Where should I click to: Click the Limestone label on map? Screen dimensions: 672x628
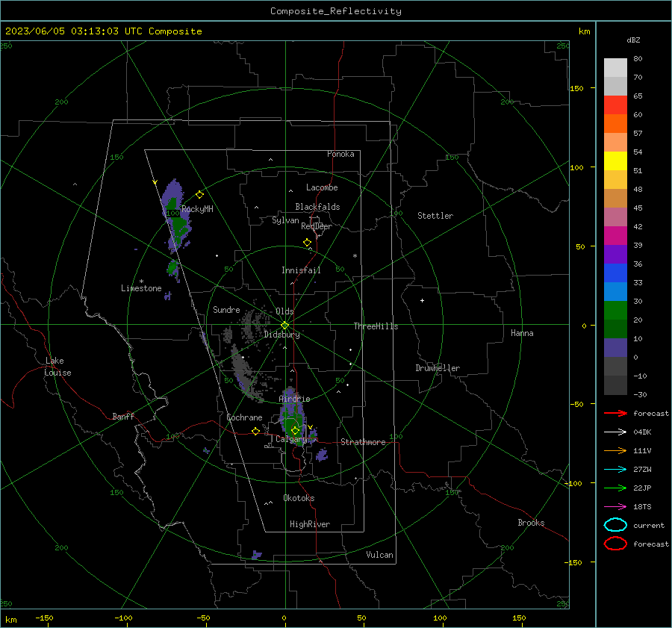[x=141, y=288]
